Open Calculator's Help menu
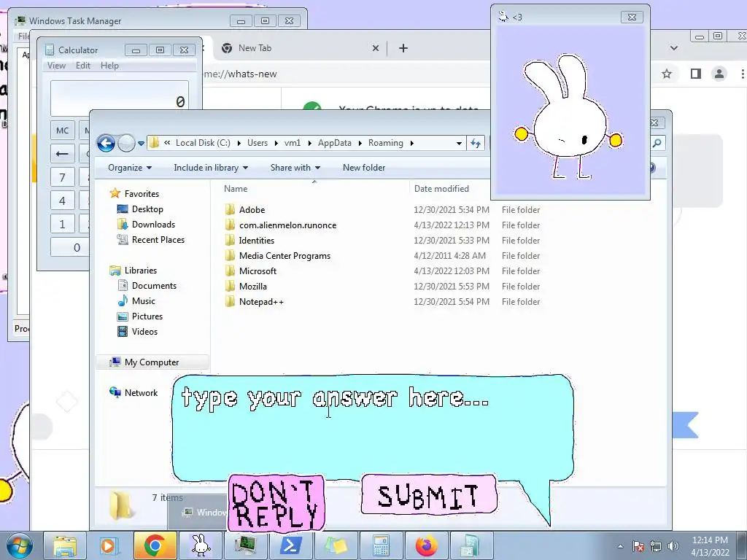 click(109, 65)
